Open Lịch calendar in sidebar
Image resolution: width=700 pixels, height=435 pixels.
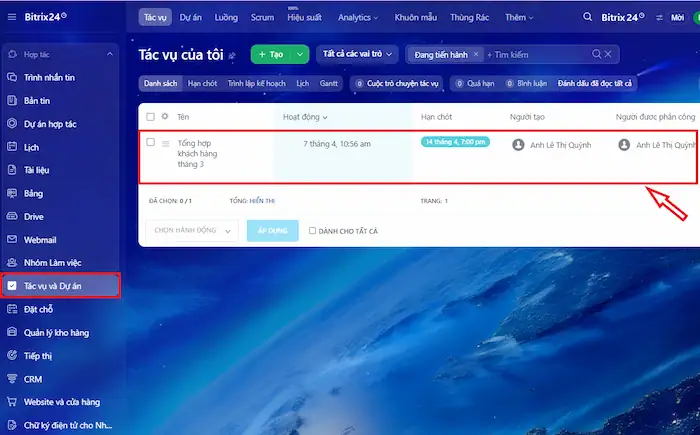click(x=31, y=147)
